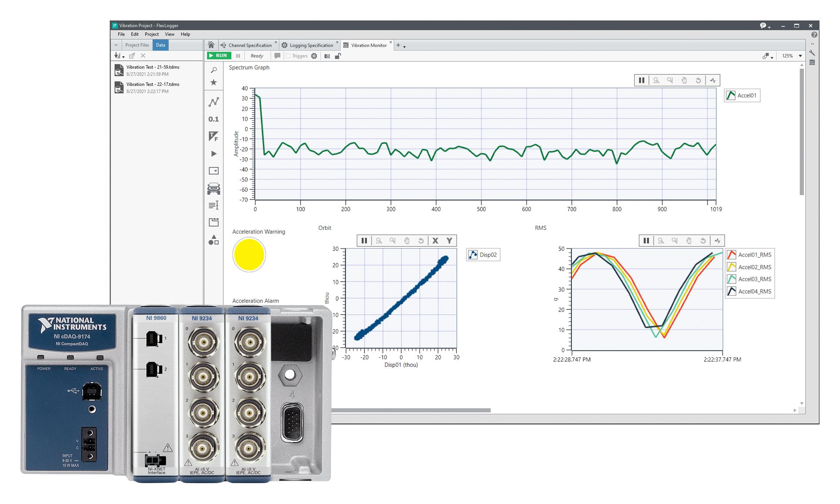Open the search tool in the left palette

[213, 70]
